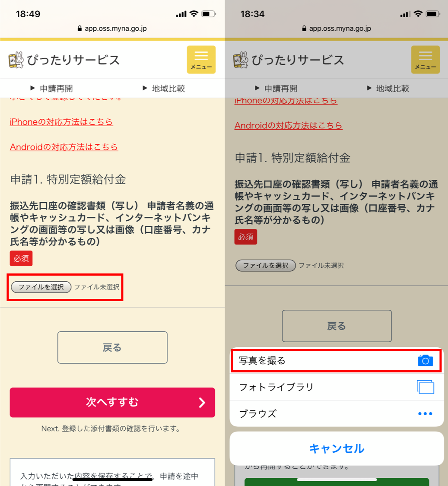Expand 申請再開 on the left screen
This screenshot has height=486, width=448.
(x=51, y=88)
